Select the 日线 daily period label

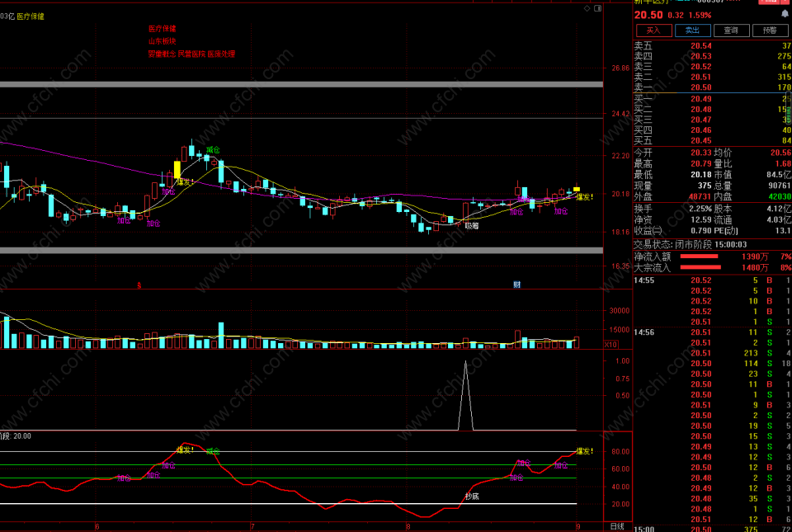617,526
